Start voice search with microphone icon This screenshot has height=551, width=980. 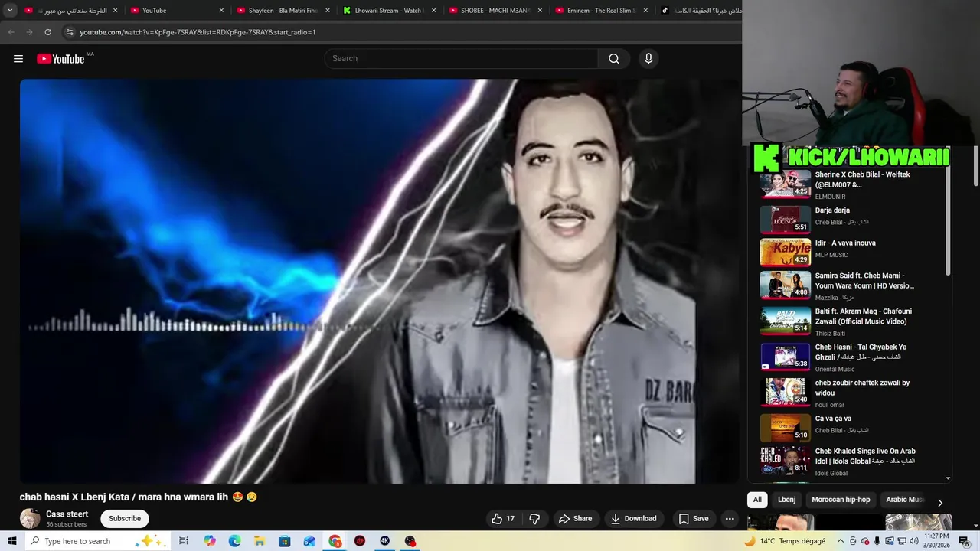click(x=648, y=59)
